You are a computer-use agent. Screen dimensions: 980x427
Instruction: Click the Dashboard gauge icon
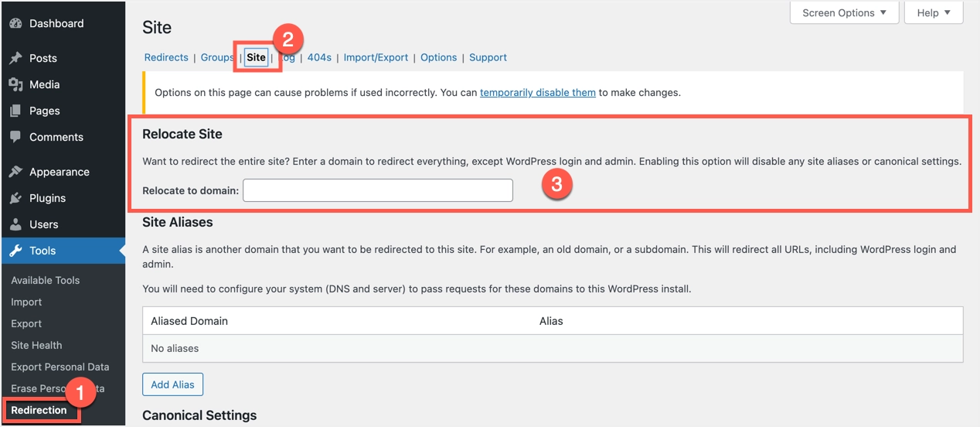15,24
